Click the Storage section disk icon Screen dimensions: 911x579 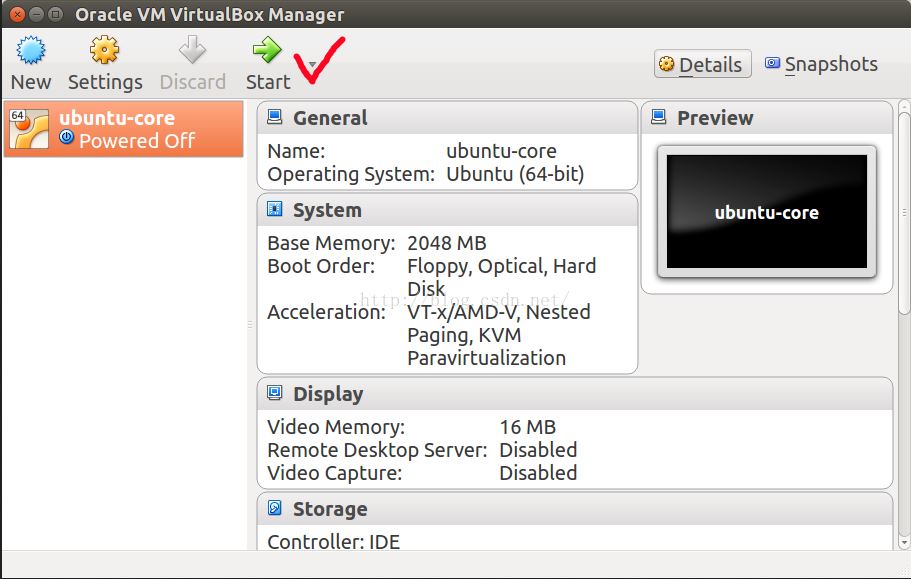pos(274,509)
